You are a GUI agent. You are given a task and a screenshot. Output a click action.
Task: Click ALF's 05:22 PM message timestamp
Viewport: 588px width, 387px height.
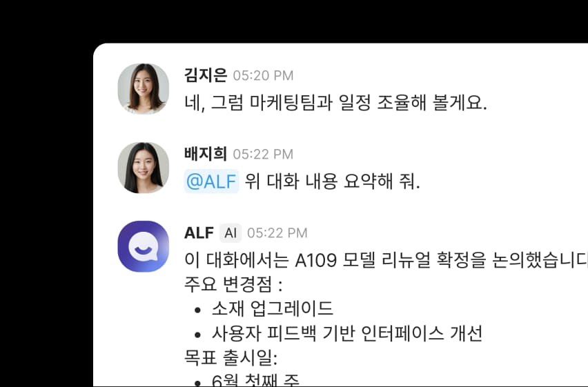coord(277,233)
